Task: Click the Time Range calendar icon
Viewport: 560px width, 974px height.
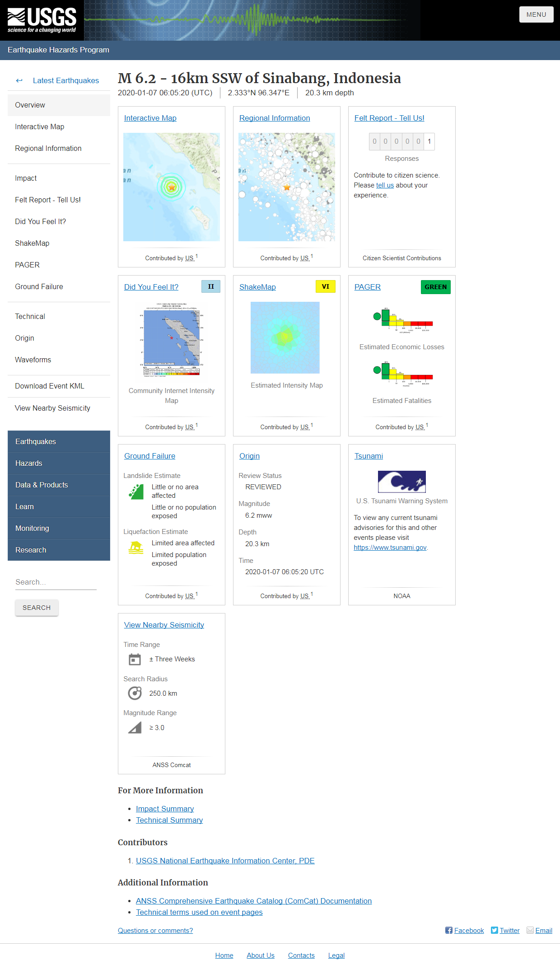Action: coord(135,659)
